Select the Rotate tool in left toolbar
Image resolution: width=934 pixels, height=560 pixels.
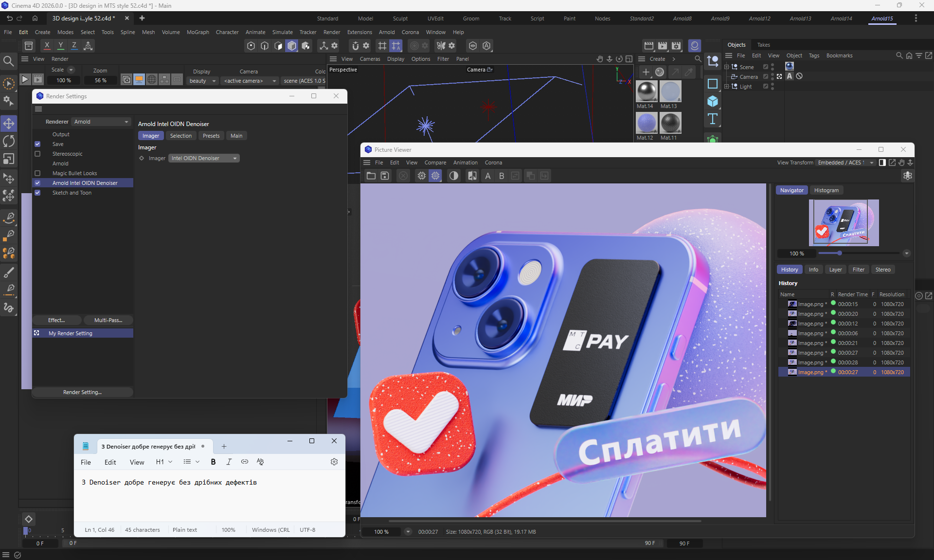pos(9,141)
